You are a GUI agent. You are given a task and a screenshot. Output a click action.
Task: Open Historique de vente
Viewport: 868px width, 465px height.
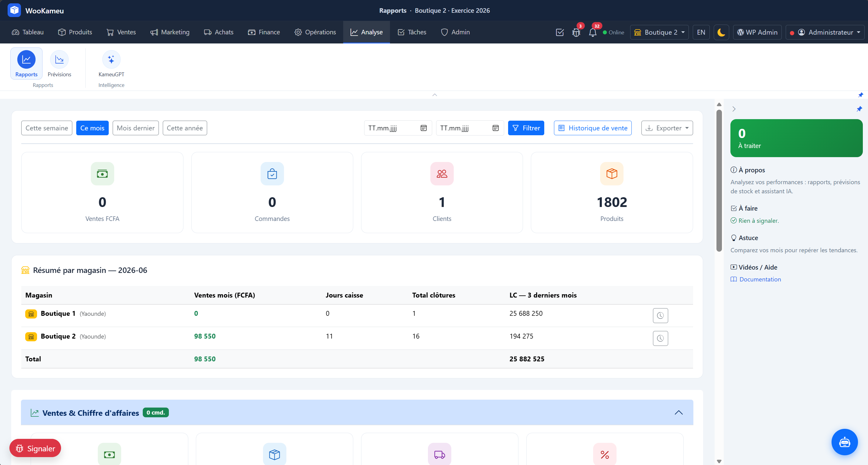coord(593,128)
